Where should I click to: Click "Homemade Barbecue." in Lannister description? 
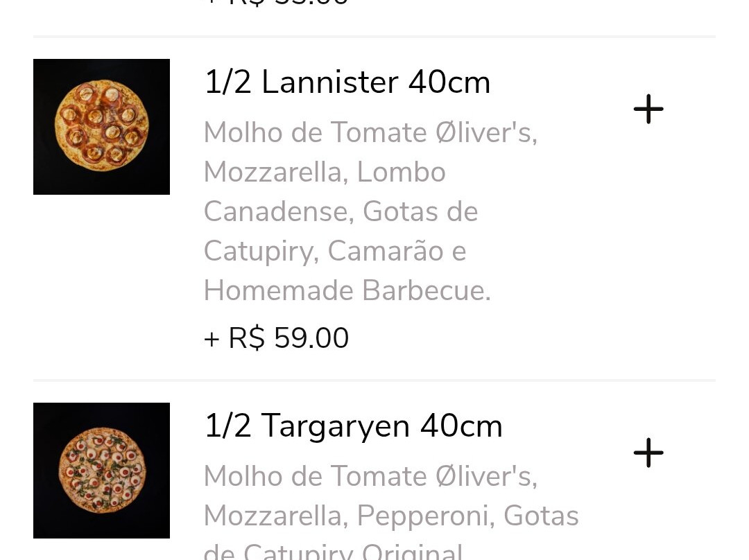[347, 290]
